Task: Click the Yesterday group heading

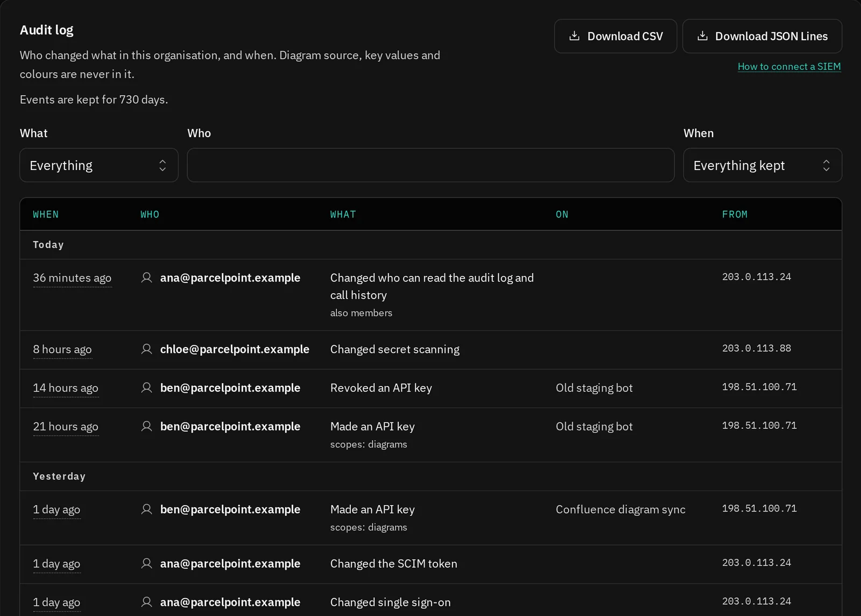Action: pyautogui.click(x=59, y=476)
